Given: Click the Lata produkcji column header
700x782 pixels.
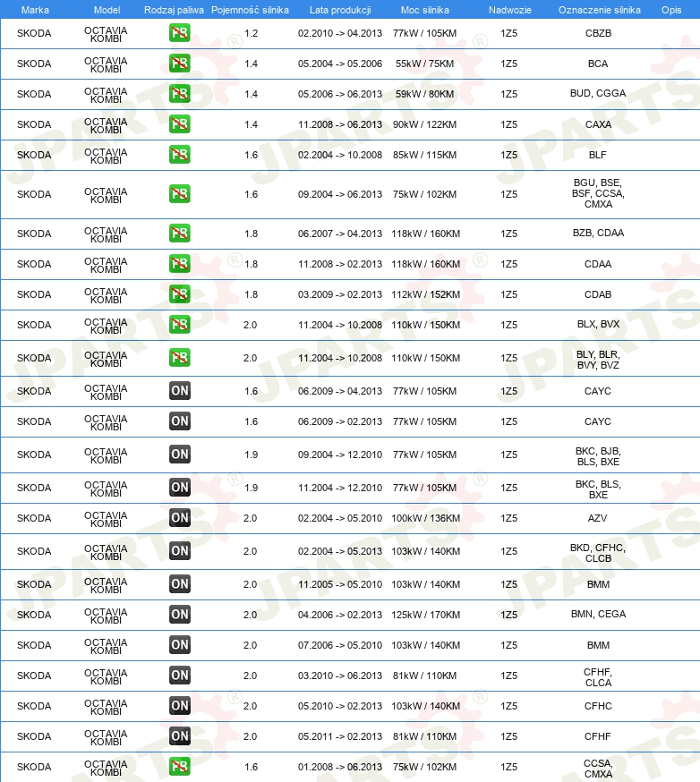Looking at the screenshot, I should coord(340,10).
